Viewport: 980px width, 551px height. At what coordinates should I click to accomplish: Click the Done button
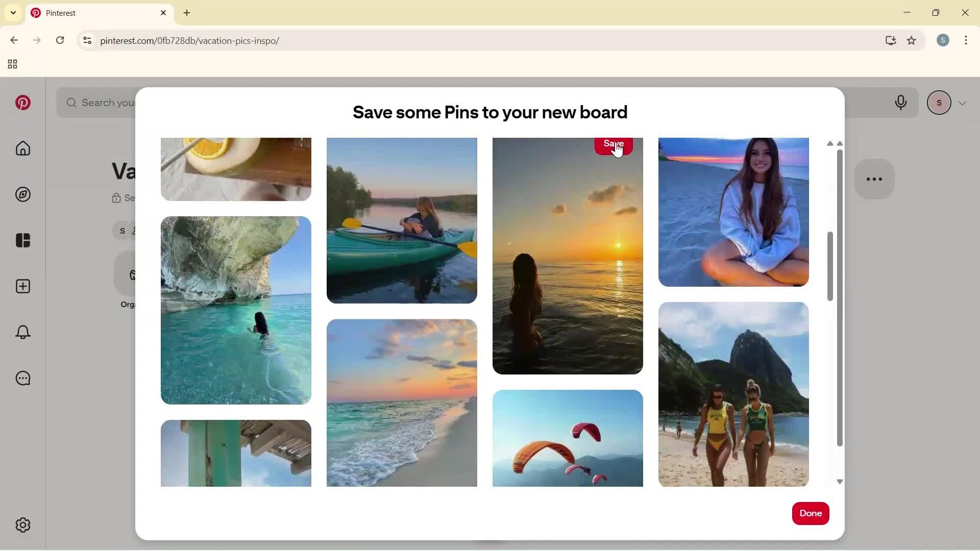(x=810, y=513)
